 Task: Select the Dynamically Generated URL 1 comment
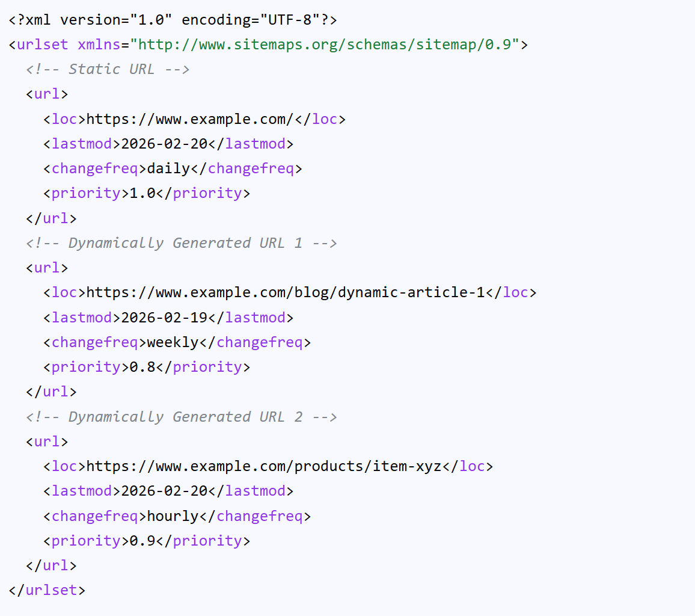tap(180, 242)
